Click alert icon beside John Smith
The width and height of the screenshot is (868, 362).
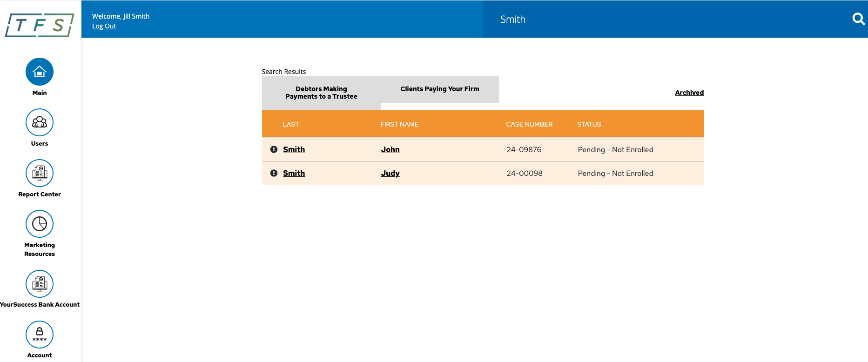pos(274,149)
